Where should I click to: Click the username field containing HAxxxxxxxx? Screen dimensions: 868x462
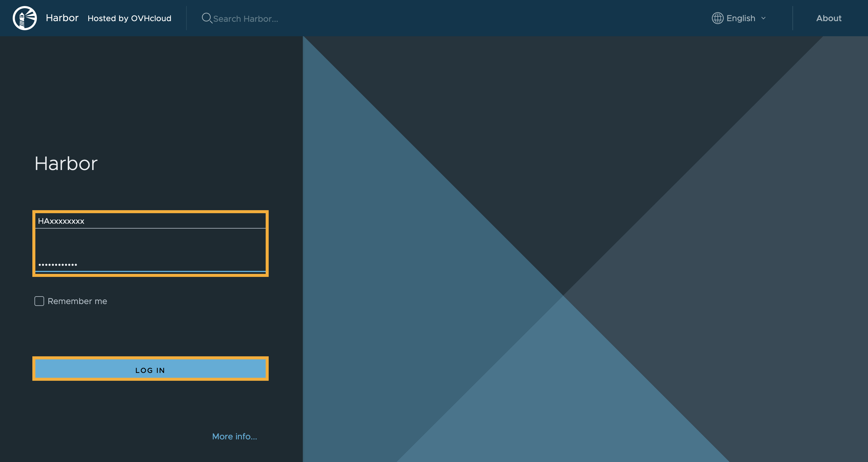coord(150,221)
